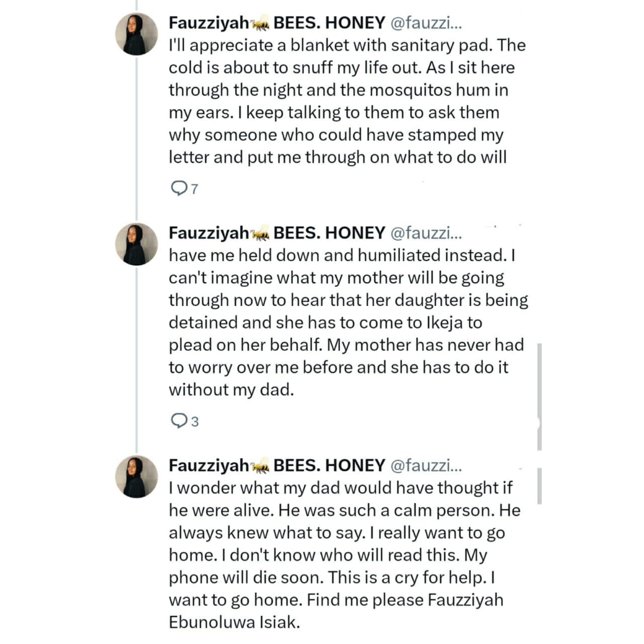Click the reply count number 7
This screenshot has height=644, width=644.
(195, 189)
